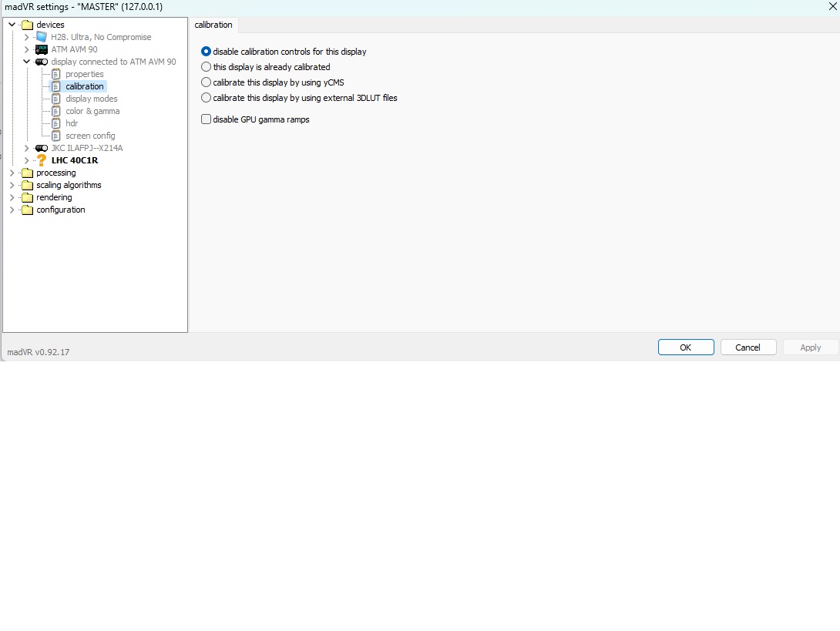Expand the scaling algorithms folder
This screenshot has height=631, width=840.
point(12,185)
